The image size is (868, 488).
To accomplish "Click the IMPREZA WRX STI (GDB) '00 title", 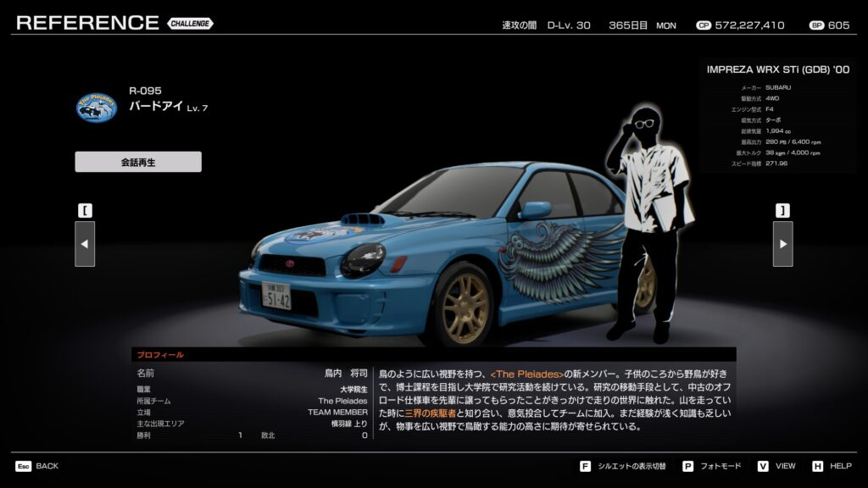I will click(x=777, y=69).
